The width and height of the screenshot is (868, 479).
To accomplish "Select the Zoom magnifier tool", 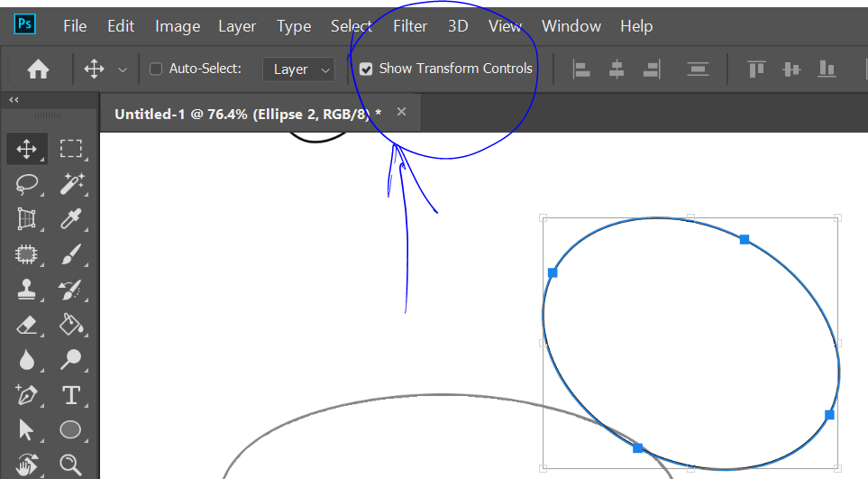I will [x=71, y=465].
